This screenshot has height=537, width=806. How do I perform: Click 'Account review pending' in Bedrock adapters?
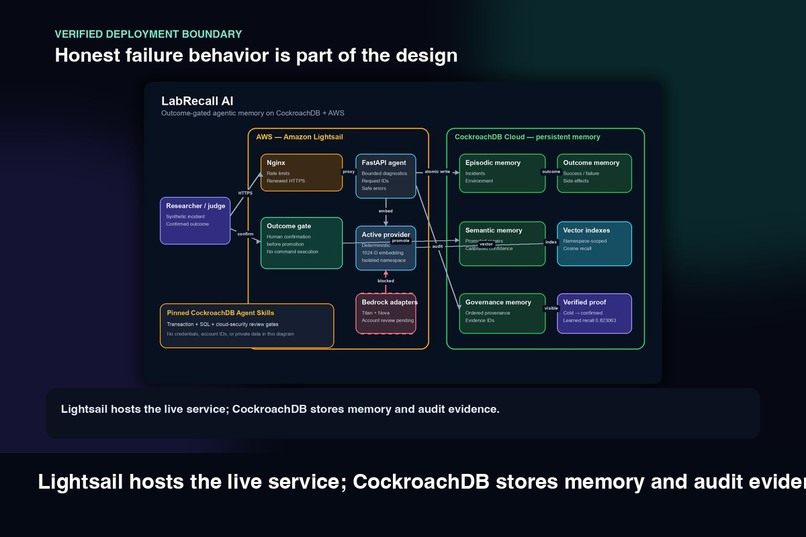click(x=387, y=320)
